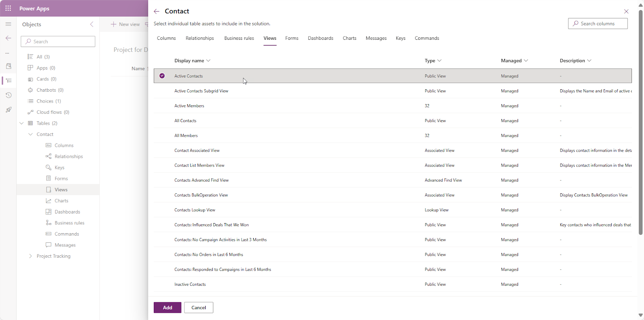
Task: Close the Contact panel with X
Action: 626,11
